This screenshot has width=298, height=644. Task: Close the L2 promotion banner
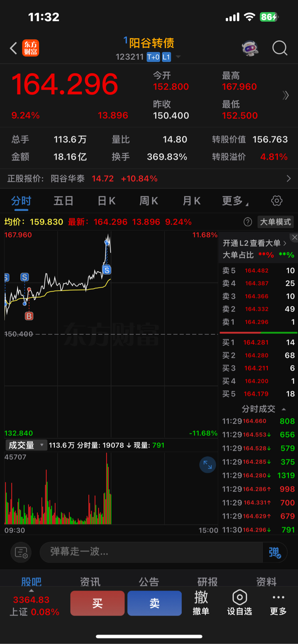pos(295,237)
